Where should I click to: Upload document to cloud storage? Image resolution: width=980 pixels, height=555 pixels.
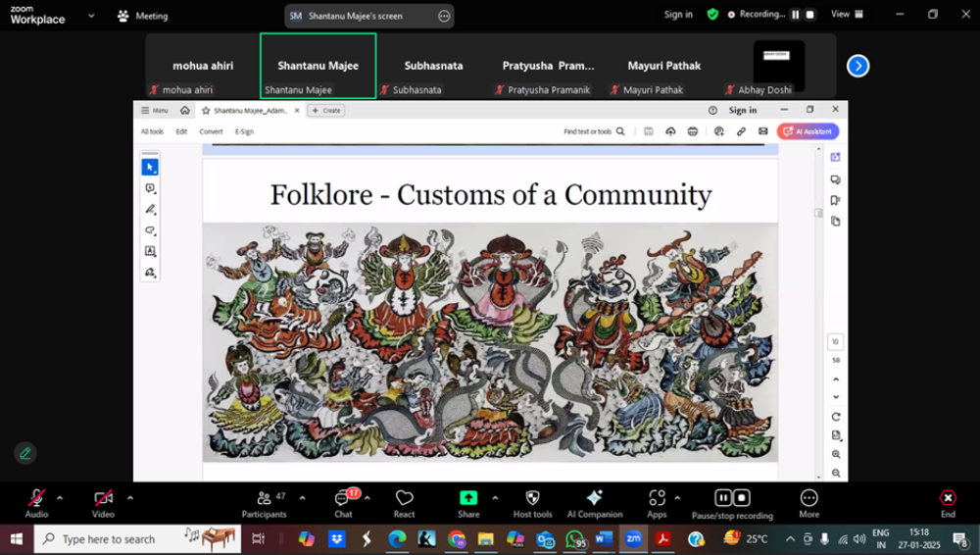[670, 131]
